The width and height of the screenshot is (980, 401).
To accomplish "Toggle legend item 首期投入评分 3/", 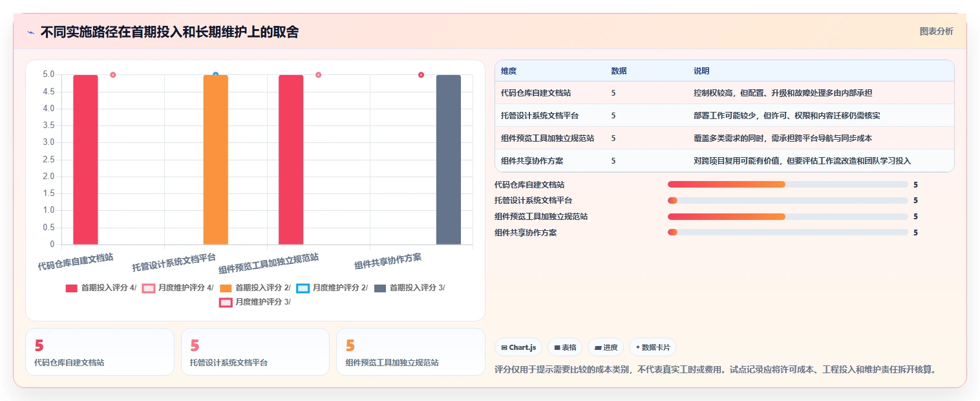I will point(410,288).
